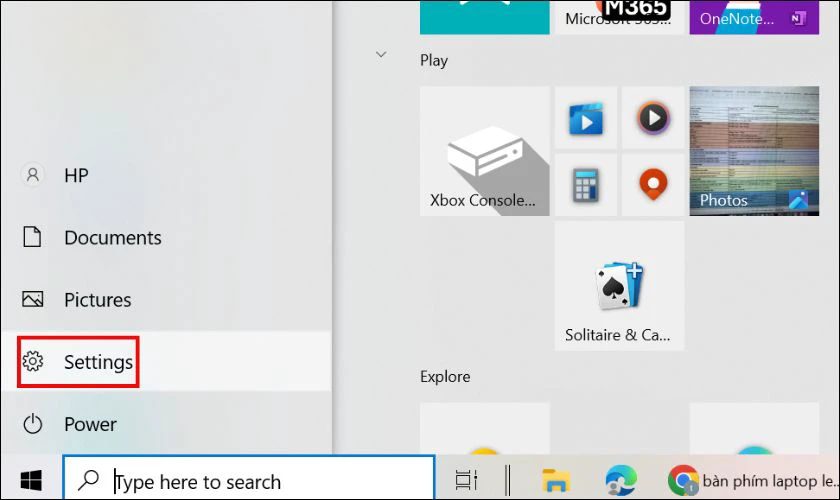Click the Power symbol icon
Screen dimensions: 840x500
click(x=33, y=423)
